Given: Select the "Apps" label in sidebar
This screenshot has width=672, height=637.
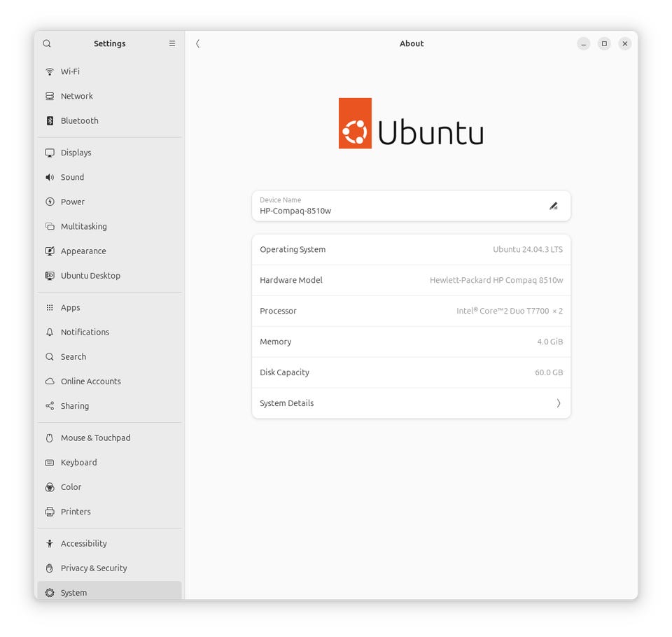Looking at the screenshot, I should click(70, 308).
